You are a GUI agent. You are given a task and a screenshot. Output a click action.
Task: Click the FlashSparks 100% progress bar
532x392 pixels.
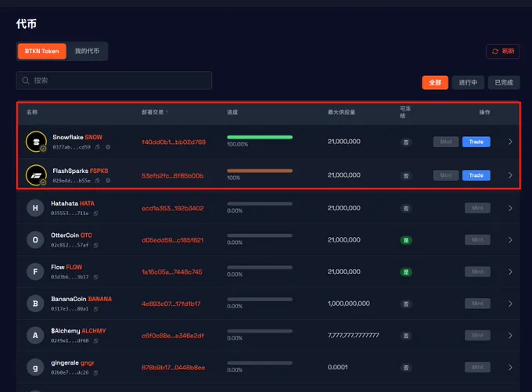coord(260,171)
